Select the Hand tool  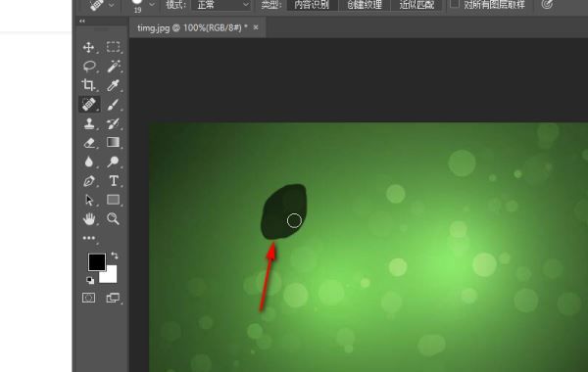coord(89,218)
